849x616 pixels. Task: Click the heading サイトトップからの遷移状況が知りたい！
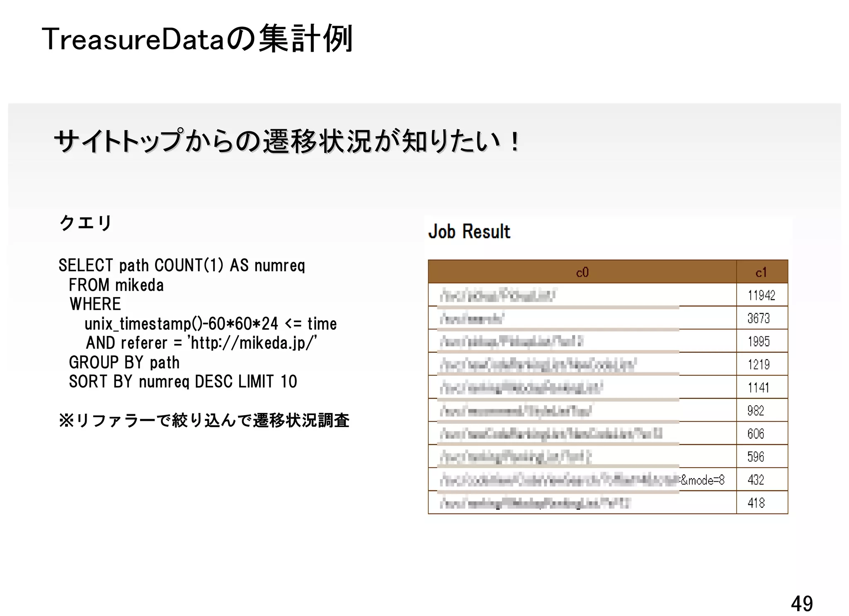286,141
